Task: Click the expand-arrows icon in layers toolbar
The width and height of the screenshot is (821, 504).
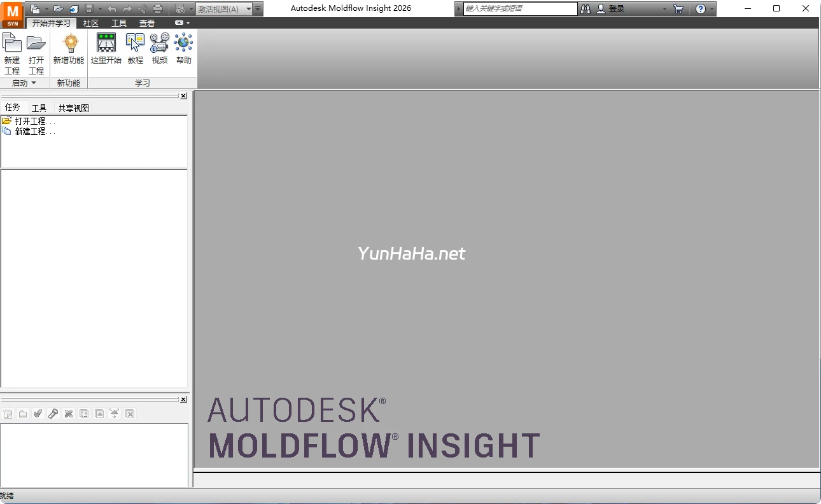Action: tap(115, 414)
